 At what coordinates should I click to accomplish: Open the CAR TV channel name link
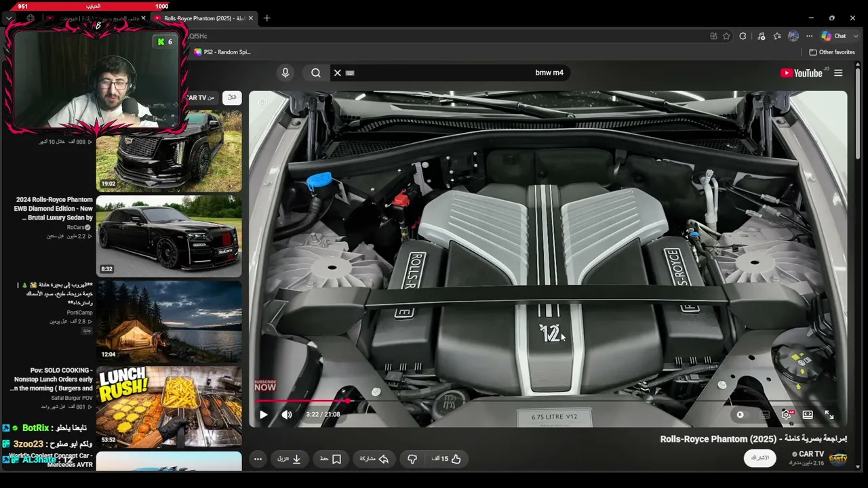click(811, 454)
